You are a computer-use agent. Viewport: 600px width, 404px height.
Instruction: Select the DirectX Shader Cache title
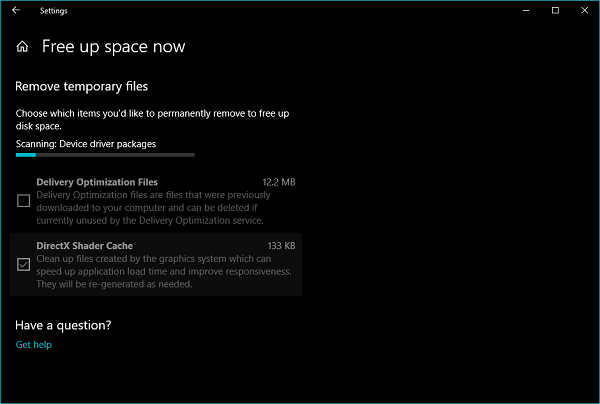coord(84,246)
